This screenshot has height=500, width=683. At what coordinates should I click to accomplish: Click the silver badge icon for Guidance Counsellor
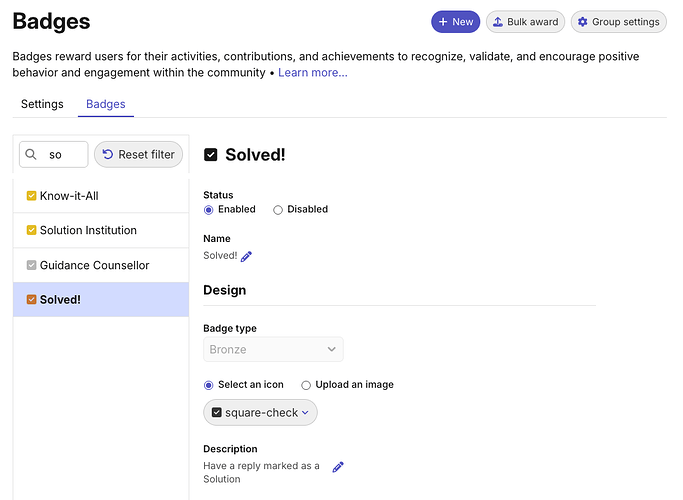click(31, 265)
